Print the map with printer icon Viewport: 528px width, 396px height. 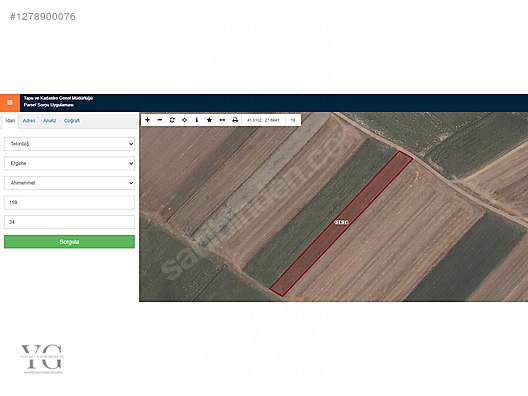pyautogui.click(x=235, y=120)
